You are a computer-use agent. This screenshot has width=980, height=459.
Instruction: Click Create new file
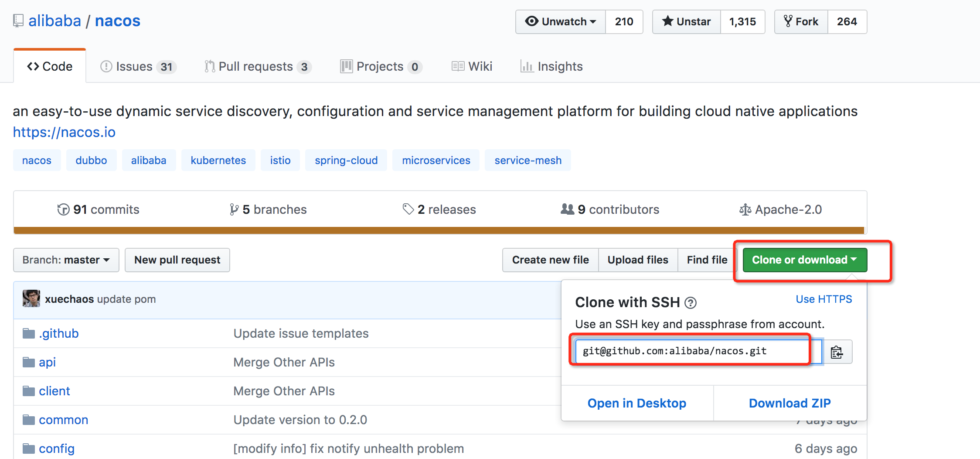click(x=551, y=260)
